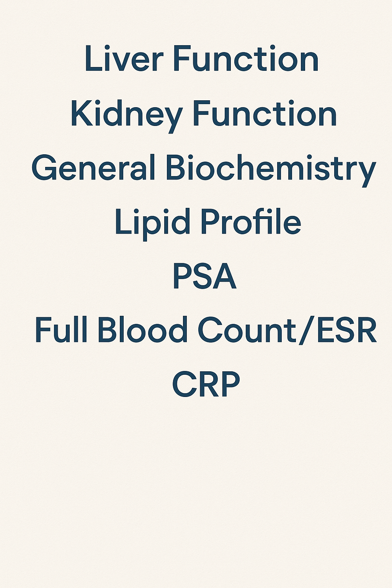This screenshot has width=392, height=588.
Task: Select Function in the Liver Function line
Action: [x=246, y=59]
